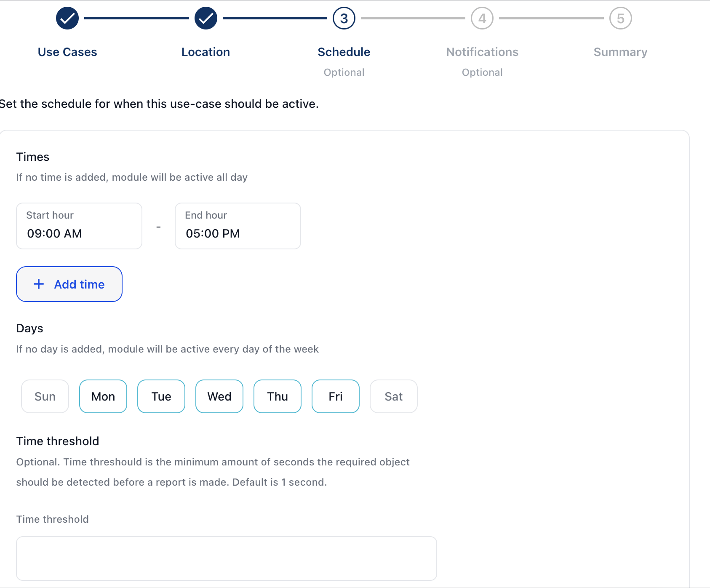Open the End hour time picker
The image size is (710, 588).
[238, 226]
